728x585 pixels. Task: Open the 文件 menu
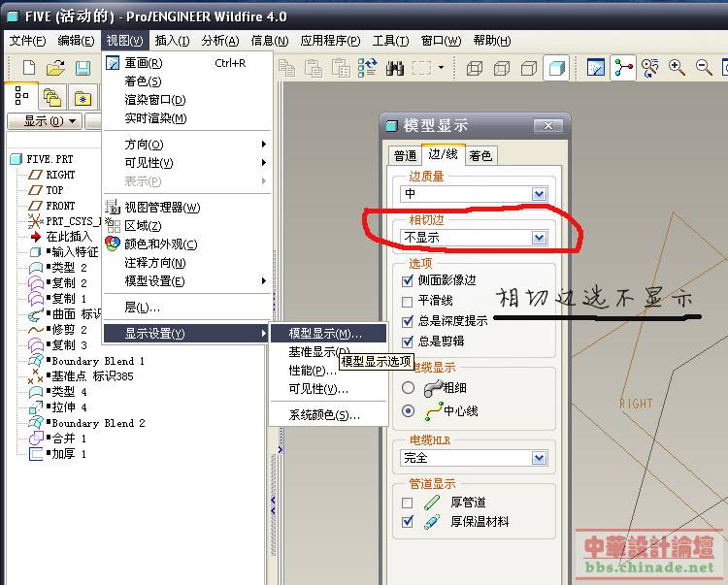pyautogui.click(x=27, y=41)
